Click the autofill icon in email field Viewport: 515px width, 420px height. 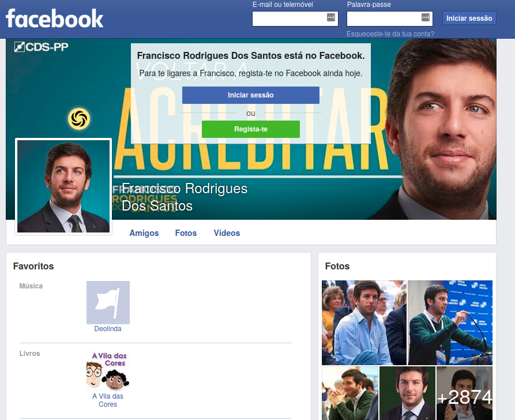tap(331, 17)
